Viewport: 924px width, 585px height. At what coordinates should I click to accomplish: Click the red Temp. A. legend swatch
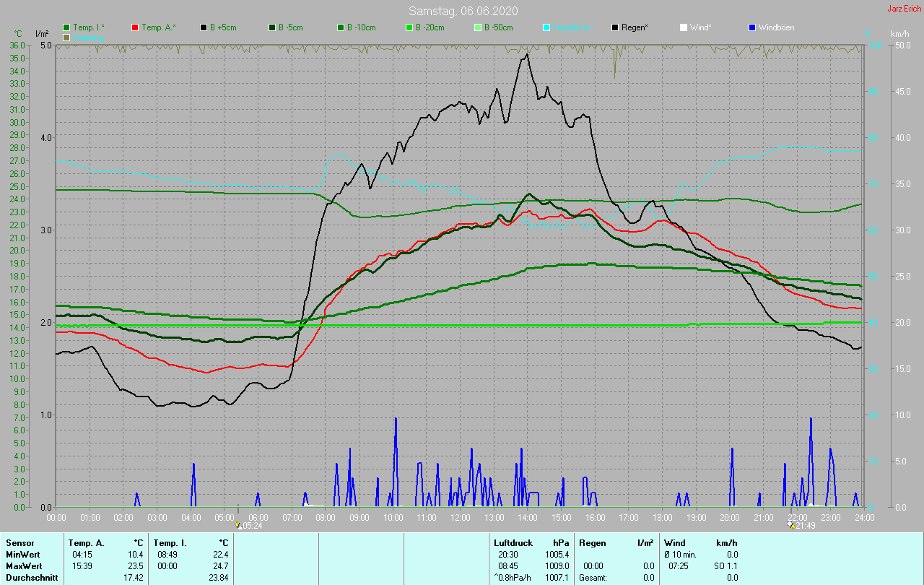click(x=135, y=27)
